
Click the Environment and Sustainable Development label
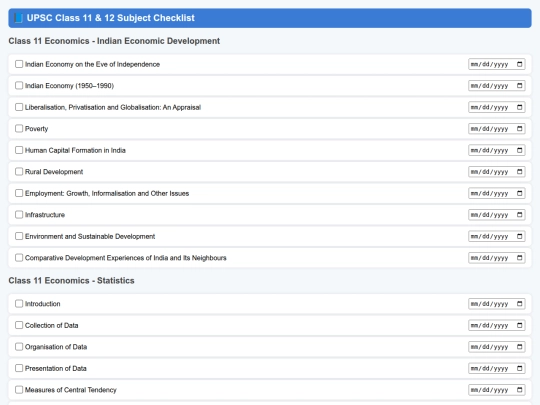(x=90, y=237)
